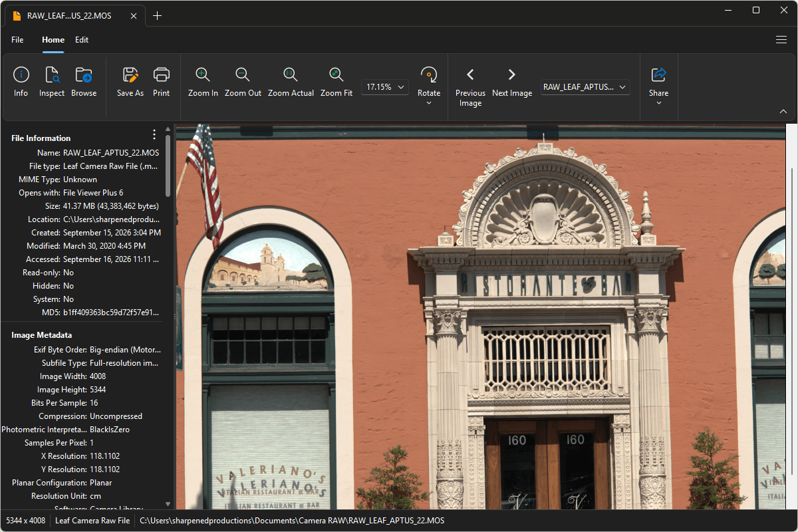Click status bar dimensions 5344 x 4008
This screenshot has height=532, width=798.
[26, 521]
